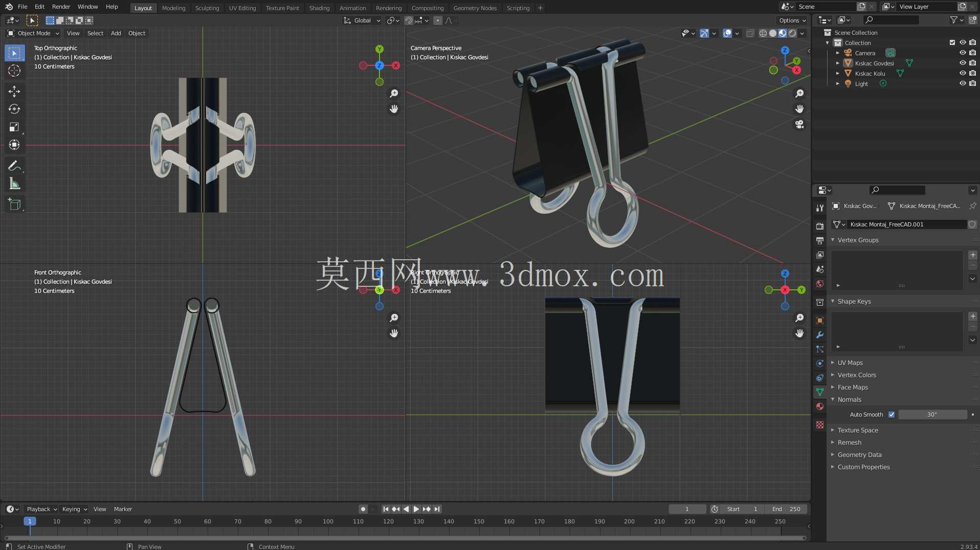The image size is (980, 550).
Task: Uncheck the Auto Smooth checkbox
Action: [892, 415]
